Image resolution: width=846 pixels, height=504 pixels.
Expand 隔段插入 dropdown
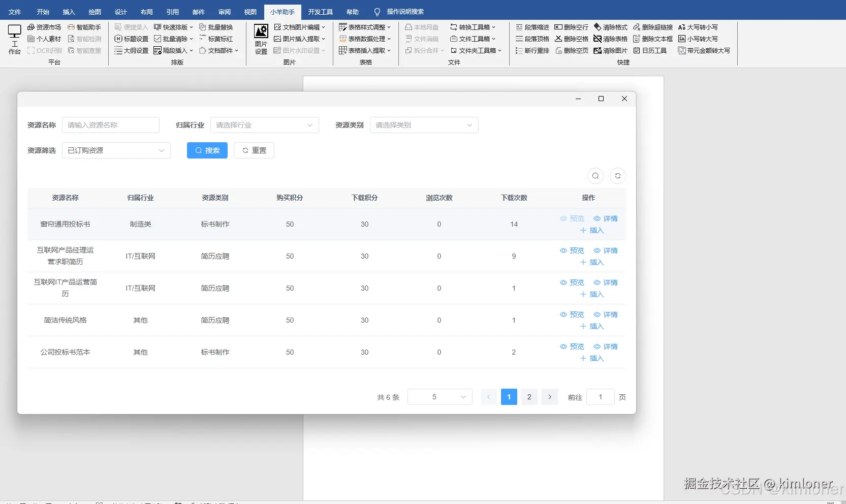pos(174,50)
